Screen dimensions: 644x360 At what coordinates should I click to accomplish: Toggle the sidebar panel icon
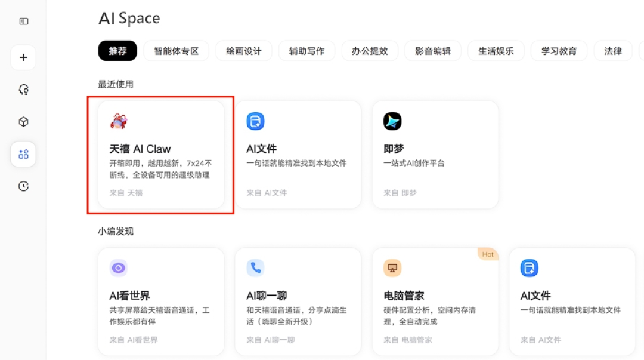(24, 21)
